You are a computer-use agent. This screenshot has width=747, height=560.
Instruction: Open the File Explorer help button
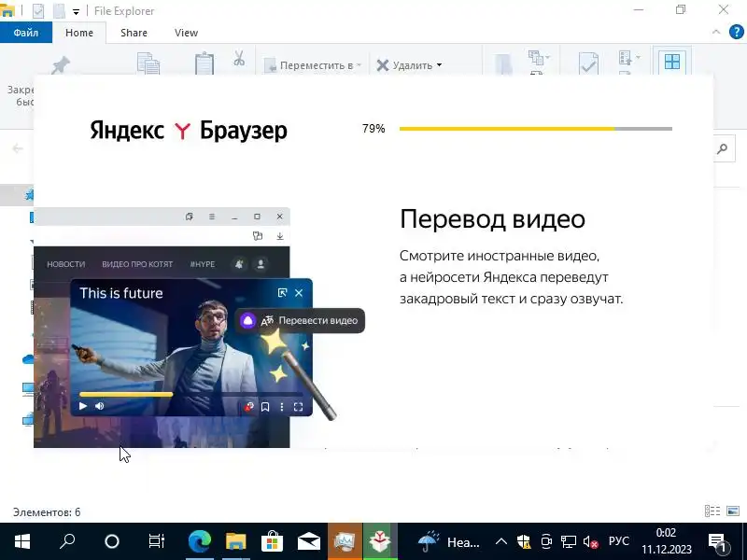pyautogui.click(x=736, y=32)
